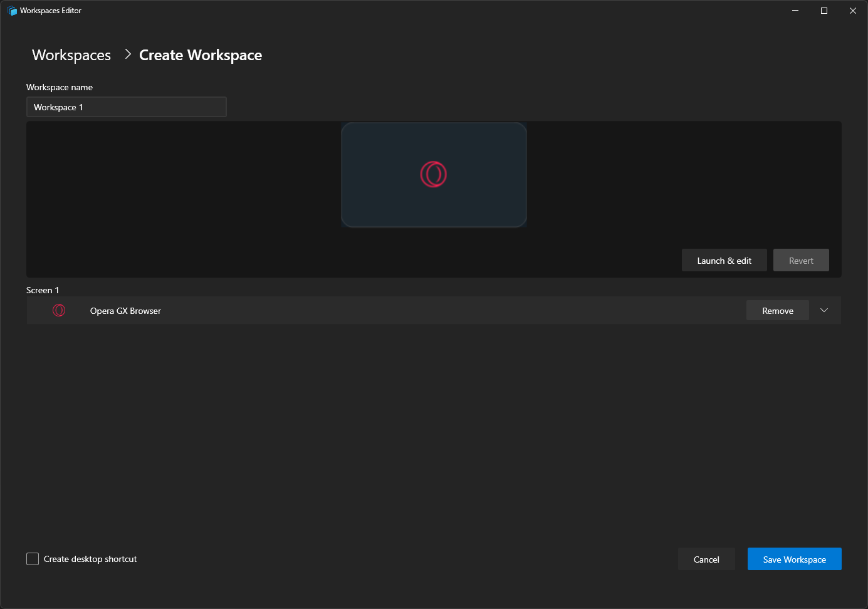Click the Save Workspace button
This screenshot has width=868, height=609.
click(794, 560)
